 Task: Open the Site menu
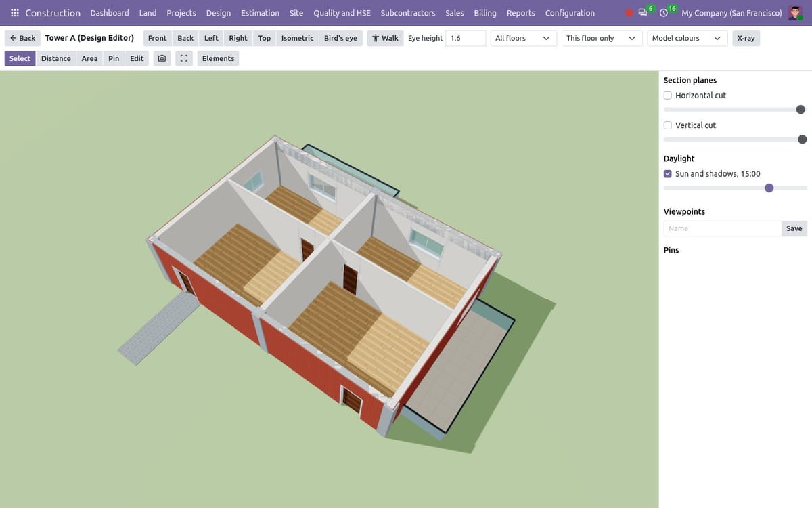tap(296, 13)
